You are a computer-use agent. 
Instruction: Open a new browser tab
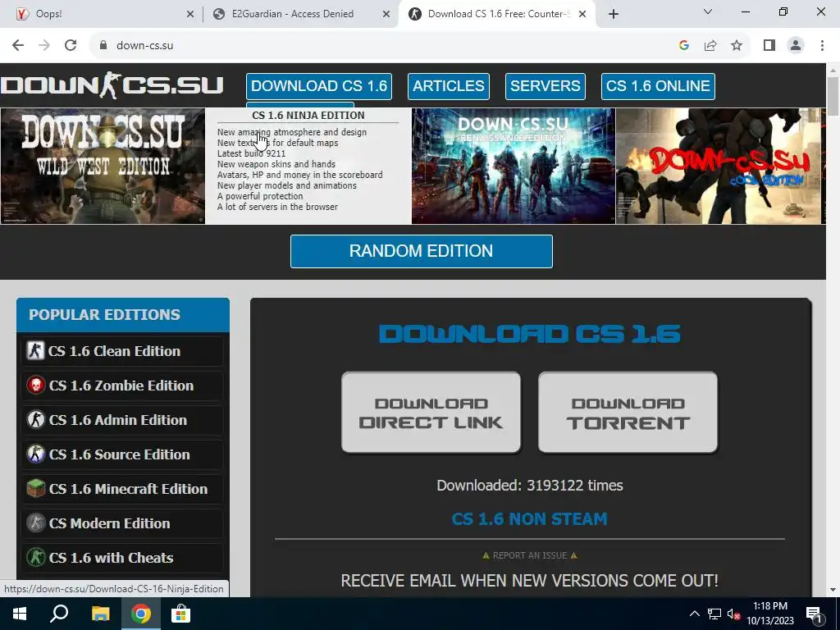pos(614,14)
